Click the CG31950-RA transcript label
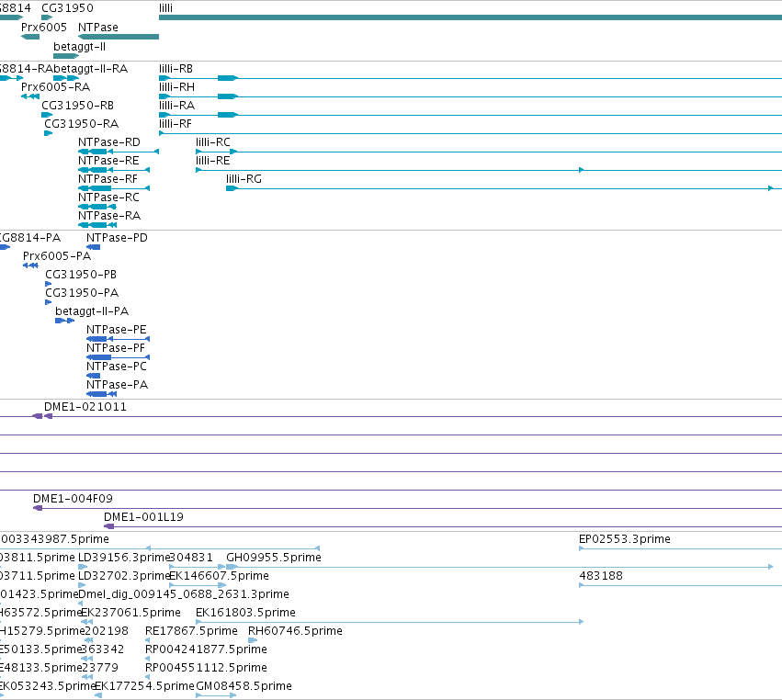 coord(81,124)
